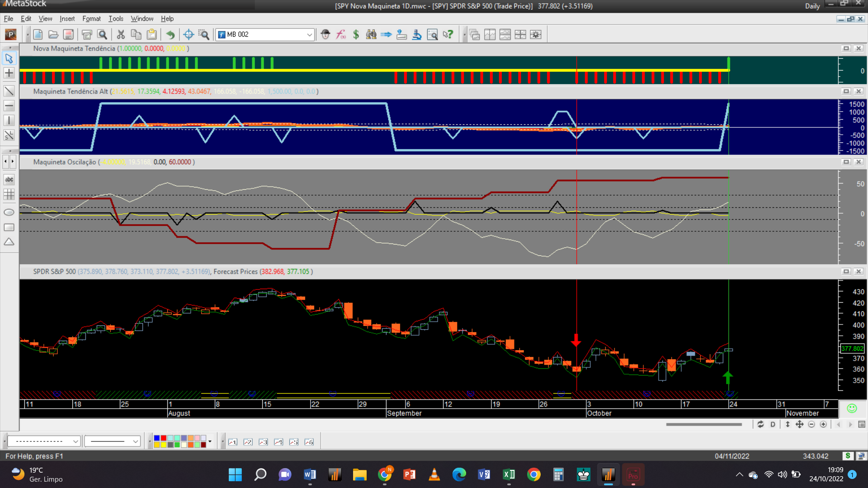
Task: Expand the color palette dropdown arrow
Action: [x=210, y=441]
